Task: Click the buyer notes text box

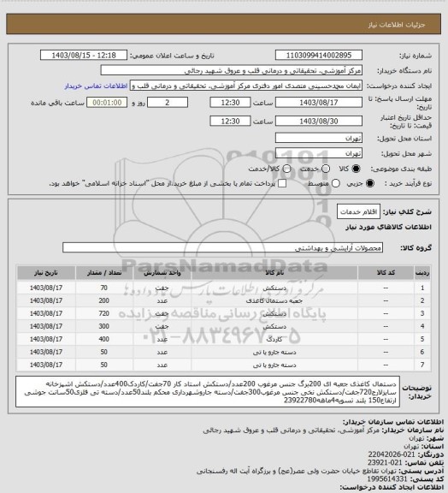Action: tap(208, 392)
